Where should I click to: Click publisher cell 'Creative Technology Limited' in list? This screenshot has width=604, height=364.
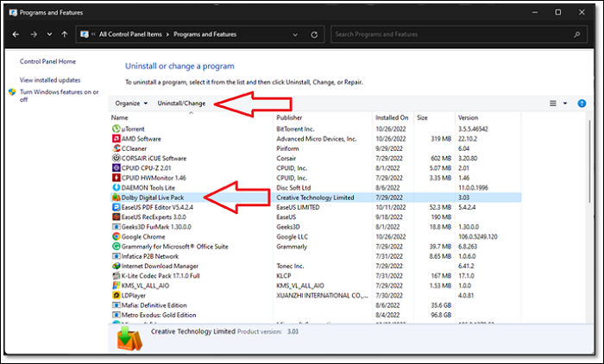(315, 198)
